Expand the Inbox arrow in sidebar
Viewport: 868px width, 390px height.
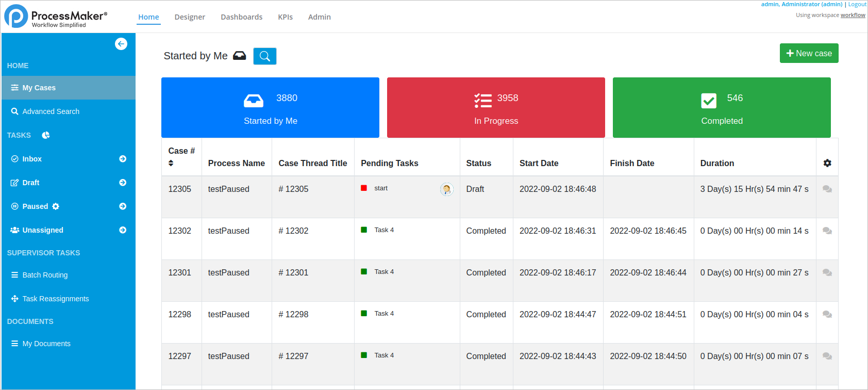123,159
